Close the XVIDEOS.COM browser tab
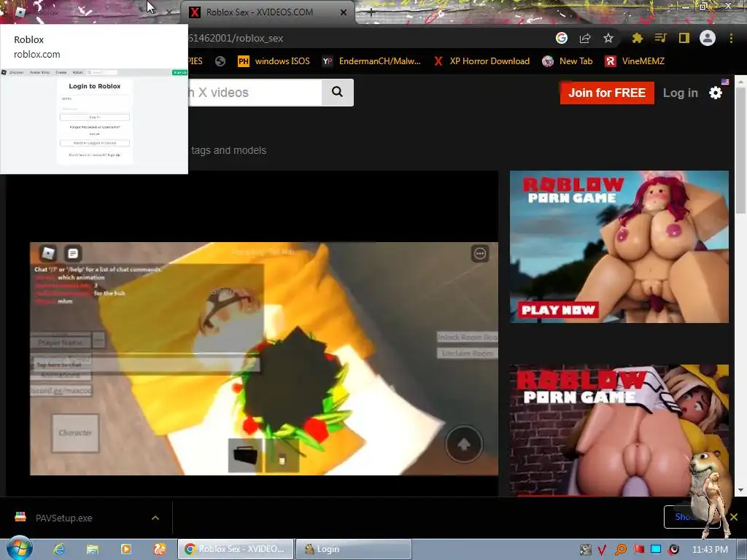747x560 pixels. click(x=344, y=12)
